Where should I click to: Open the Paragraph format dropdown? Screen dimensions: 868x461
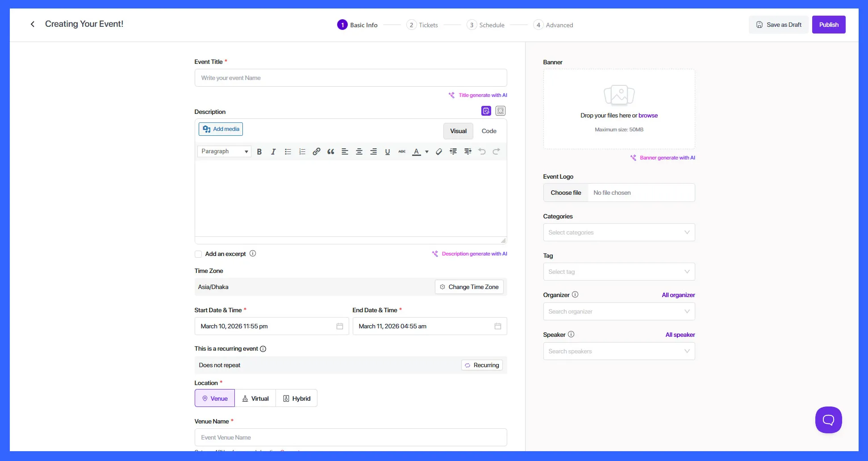pos(224,151)
